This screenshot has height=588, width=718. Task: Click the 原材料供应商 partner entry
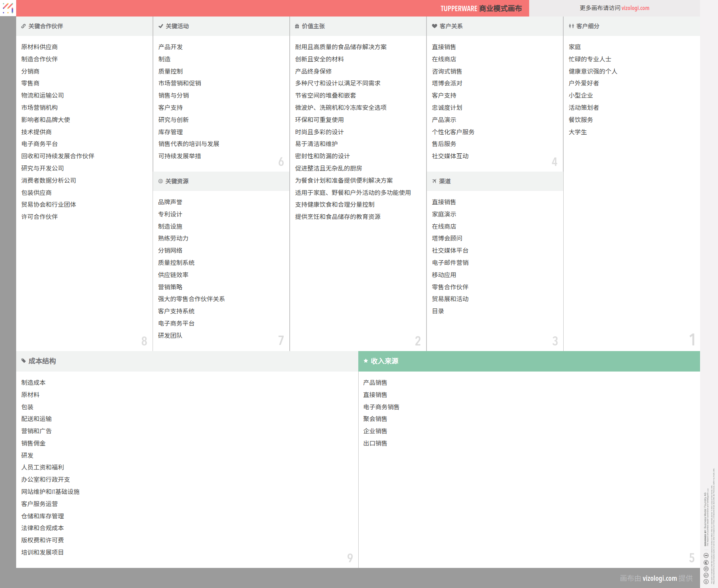click(39, 47)
